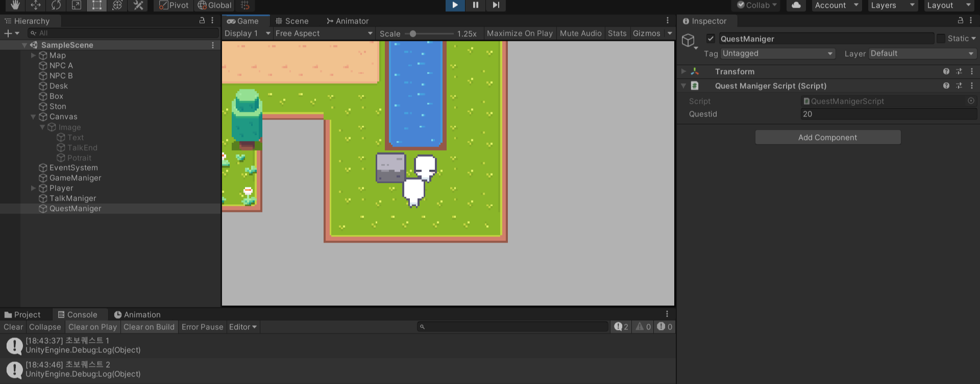The image size is (980, 384).
Task: Open Hierarchy create plus menu
Action: tap(11, 33)
